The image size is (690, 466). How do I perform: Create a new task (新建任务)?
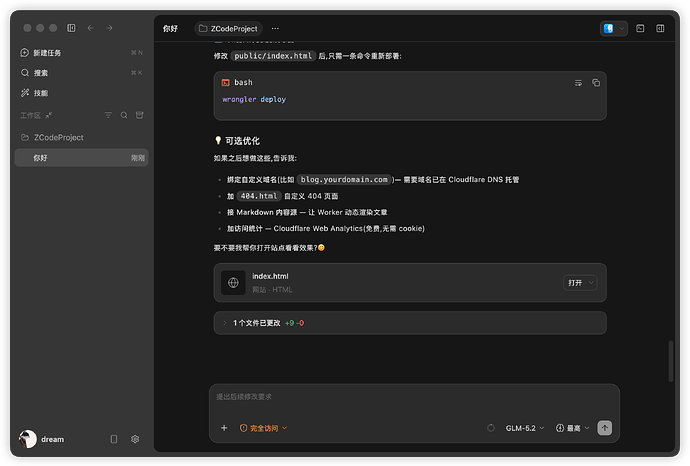tap(81, 53)
